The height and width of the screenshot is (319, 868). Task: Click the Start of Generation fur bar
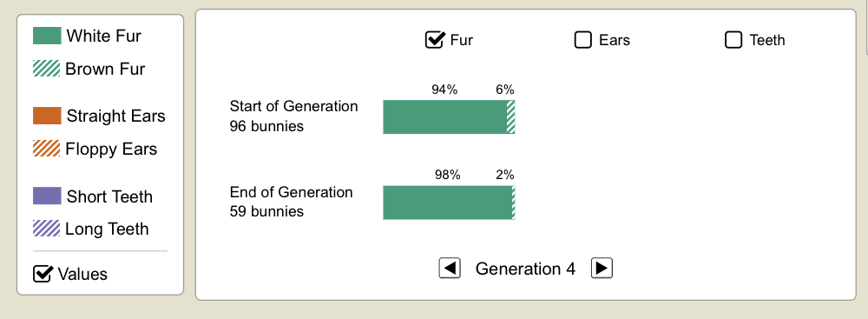coord(449,117)
